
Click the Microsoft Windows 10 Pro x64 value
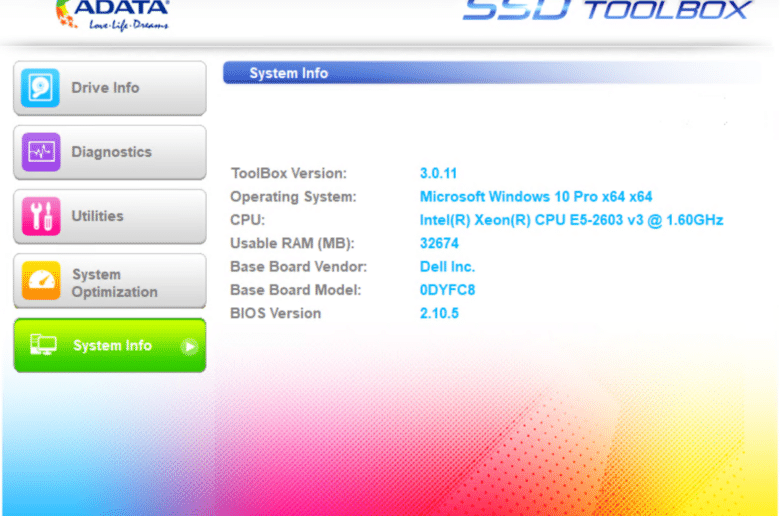(536, 197)
